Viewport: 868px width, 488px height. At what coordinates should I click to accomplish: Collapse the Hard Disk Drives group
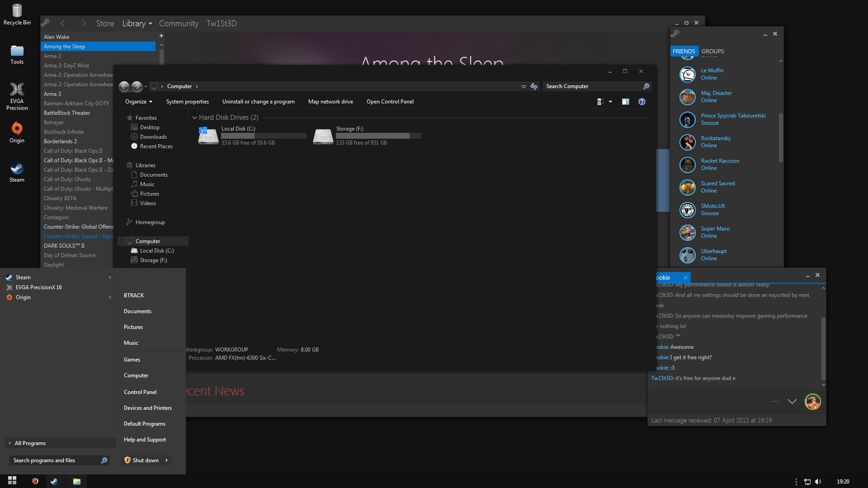(x=194, y=117)
